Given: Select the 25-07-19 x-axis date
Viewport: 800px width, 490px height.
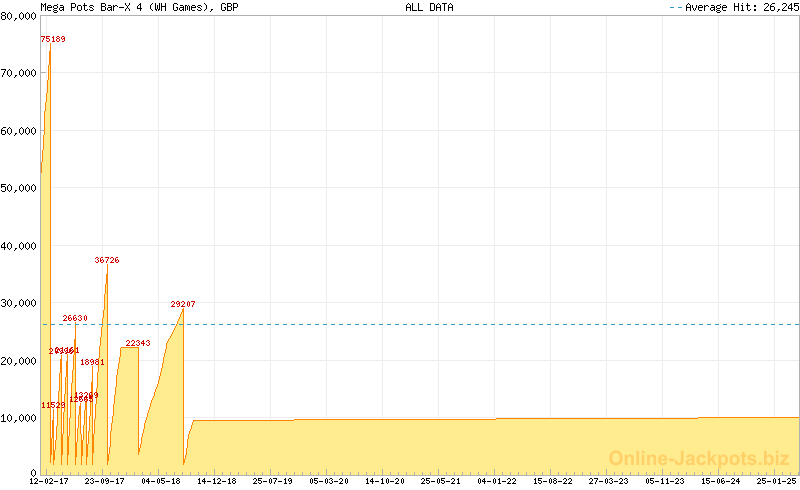Looking at the screenshot, I should (273, 481).
